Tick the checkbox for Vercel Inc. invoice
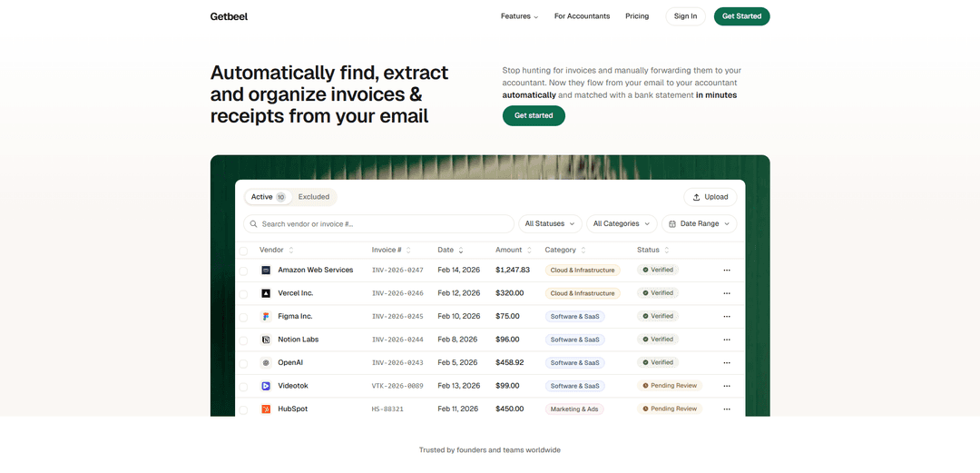 coord(243,293)
